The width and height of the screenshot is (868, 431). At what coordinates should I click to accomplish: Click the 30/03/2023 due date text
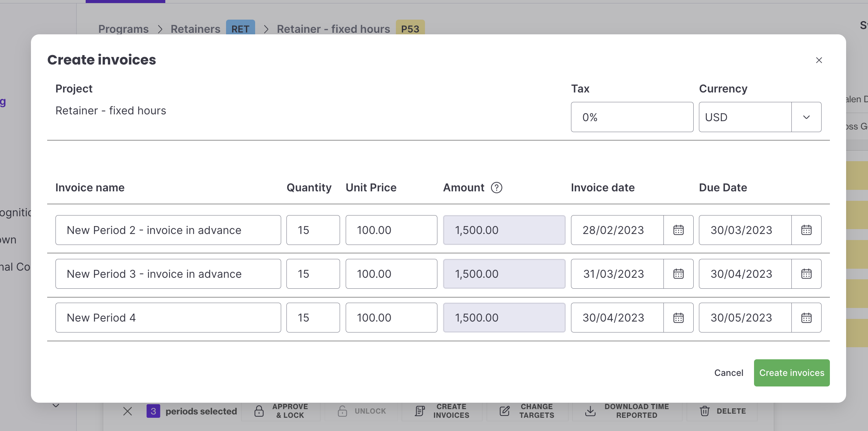click(741, 230)
